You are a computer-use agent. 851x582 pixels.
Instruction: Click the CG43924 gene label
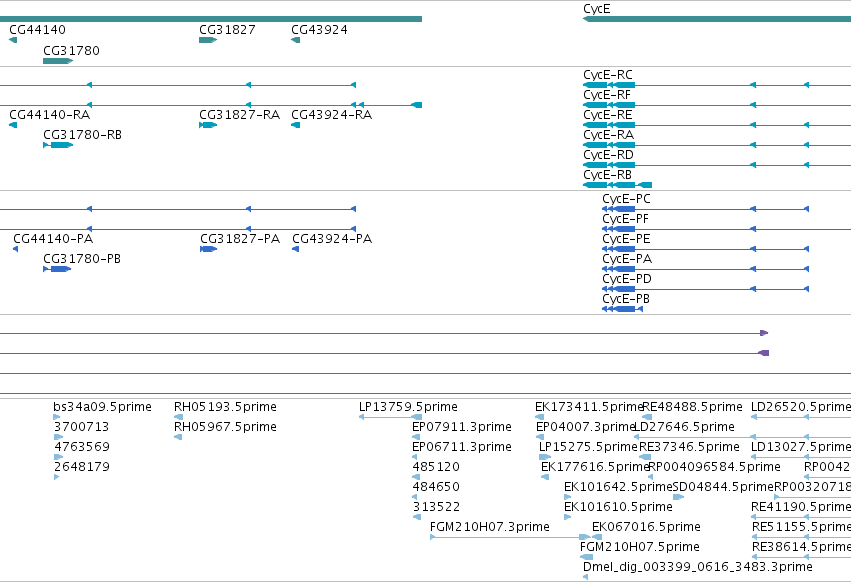tap(319, 29)
